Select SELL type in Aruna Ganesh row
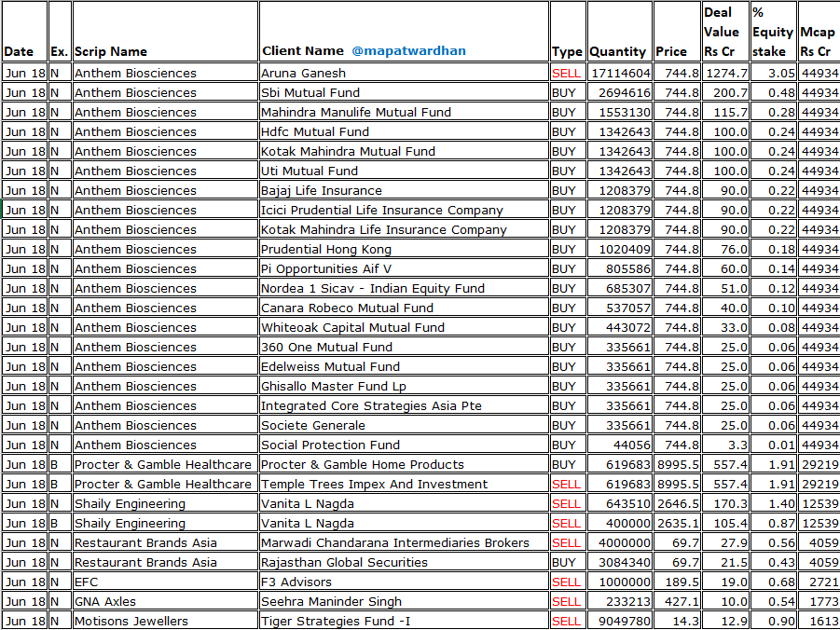840x630 pixels. point(568,73)
